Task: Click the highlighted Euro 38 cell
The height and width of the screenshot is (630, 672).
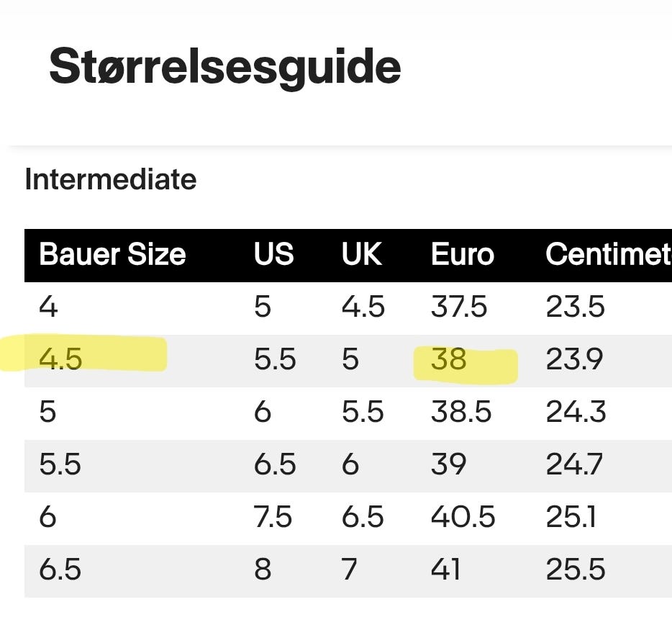Action: (x=449, y=359)
